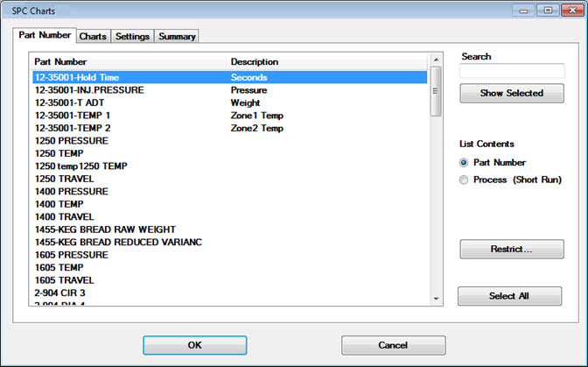Choose Process (Short Run) list contents
Image resolution: width=588 pixels, height=367 pixels.
tap(465, 180)
